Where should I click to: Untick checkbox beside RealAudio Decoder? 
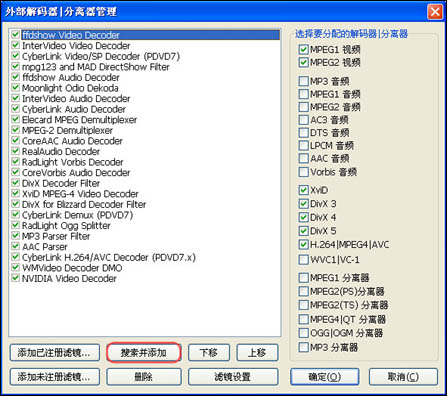click(x=15, y=151)
